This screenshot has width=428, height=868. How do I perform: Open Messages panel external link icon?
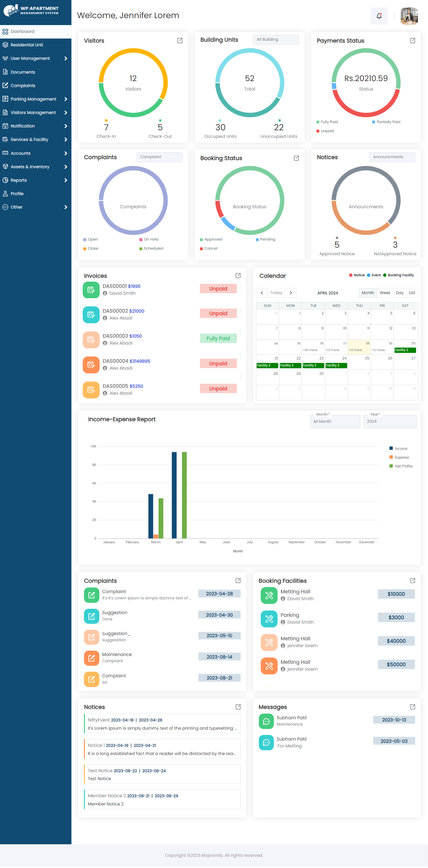(412, 707)
